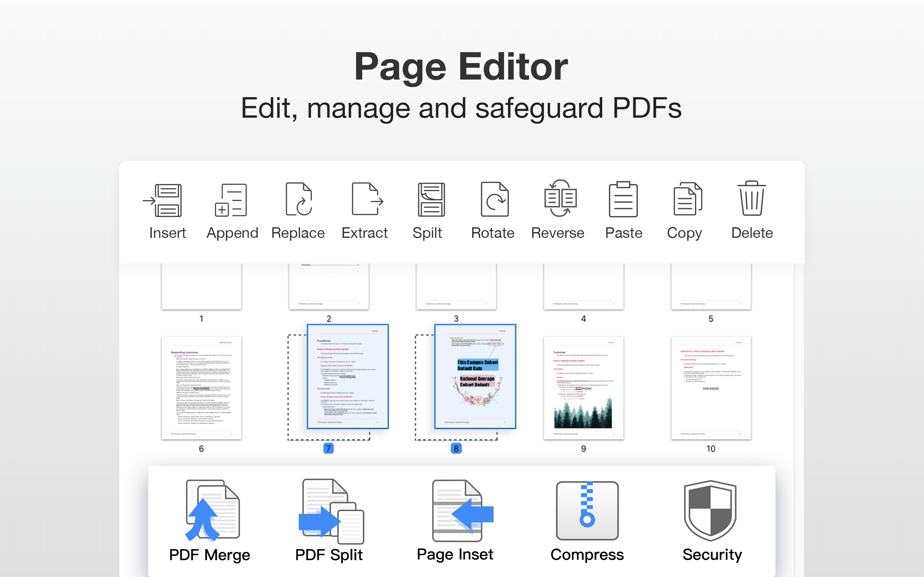Viewport: 924px width, 577px height.
Task: Click page 8 thumbnail with floral image
Action: tap(475, 377)
